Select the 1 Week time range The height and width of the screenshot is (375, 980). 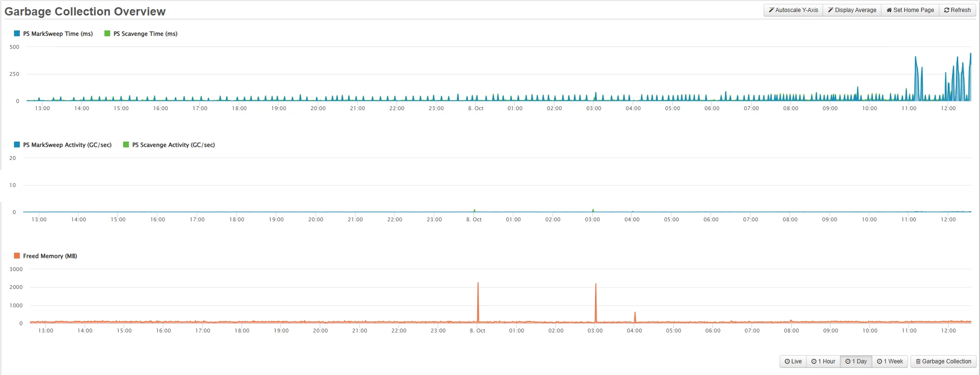tap(890, 361)
